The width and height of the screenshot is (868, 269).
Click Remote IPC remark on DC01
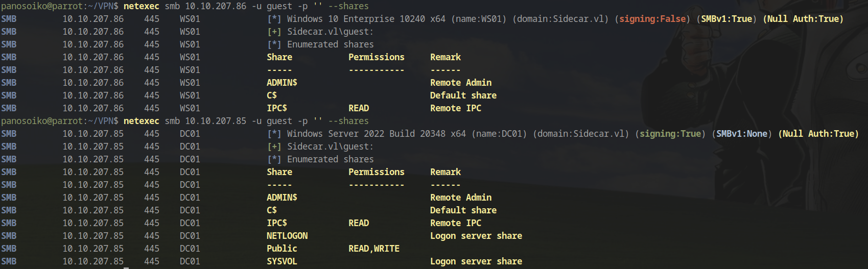[x=456, y=223]
